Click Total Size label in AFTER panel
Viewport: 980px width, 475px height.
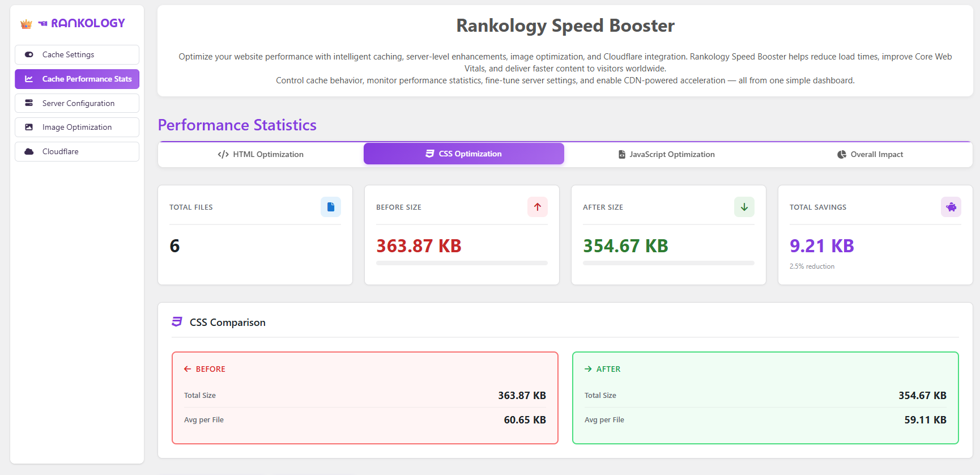pyautogui.click(x=600, y=396)
